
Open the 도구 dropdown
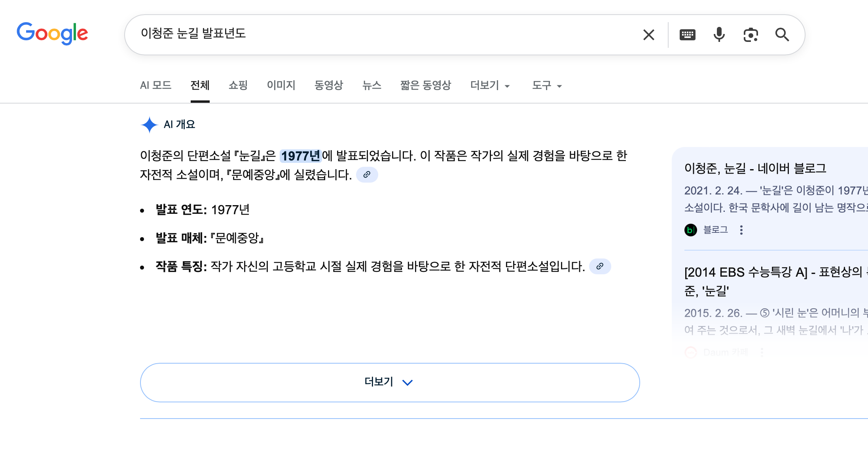pyautogui.click(x=547, y=85)
